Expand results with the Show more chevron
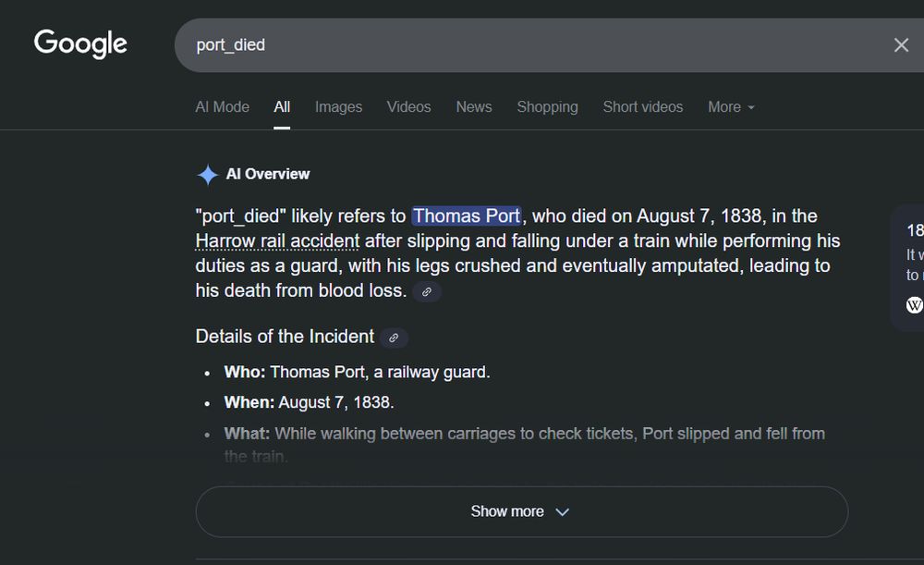The image size is (924, 565). coord(563,511)
